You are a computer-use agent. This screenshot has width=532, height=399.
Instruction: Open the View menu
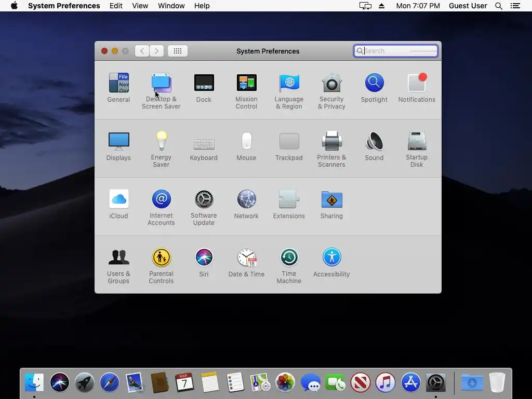coord(140,6)
